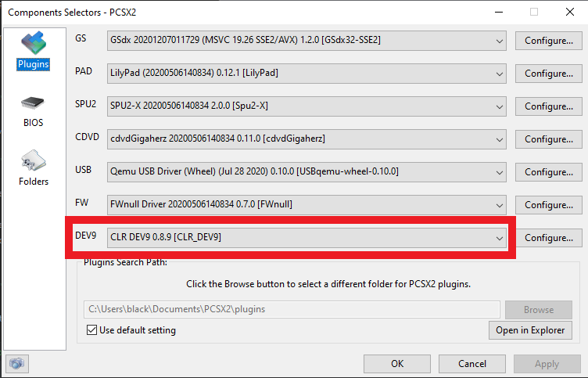Screen dimensions: 588x378
Task: Expand the GS plugin dropdown
Action: (x=307, y=41)
